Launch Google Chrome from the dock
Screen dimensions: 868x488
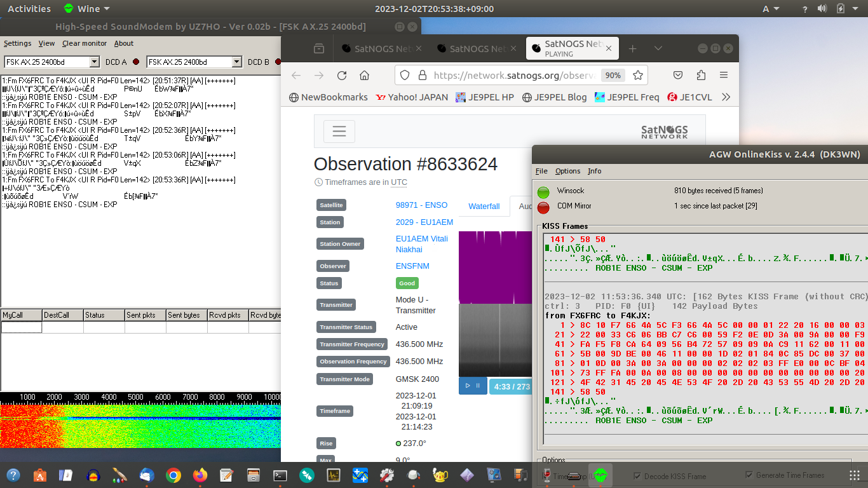(173, 475)
